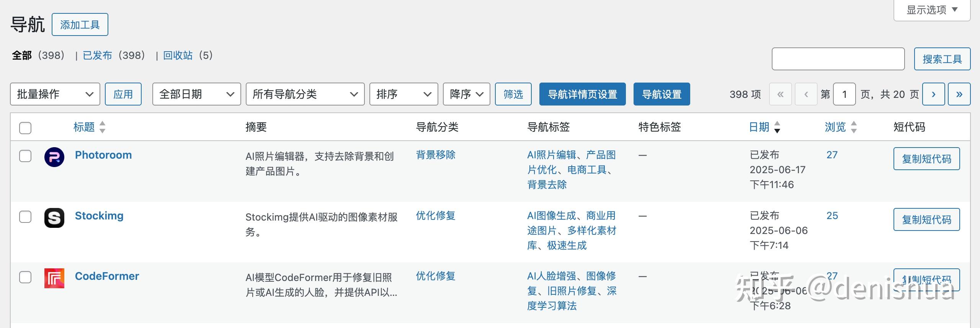
Task: Open the 回收站 trash view
Action: pos(178,55)
